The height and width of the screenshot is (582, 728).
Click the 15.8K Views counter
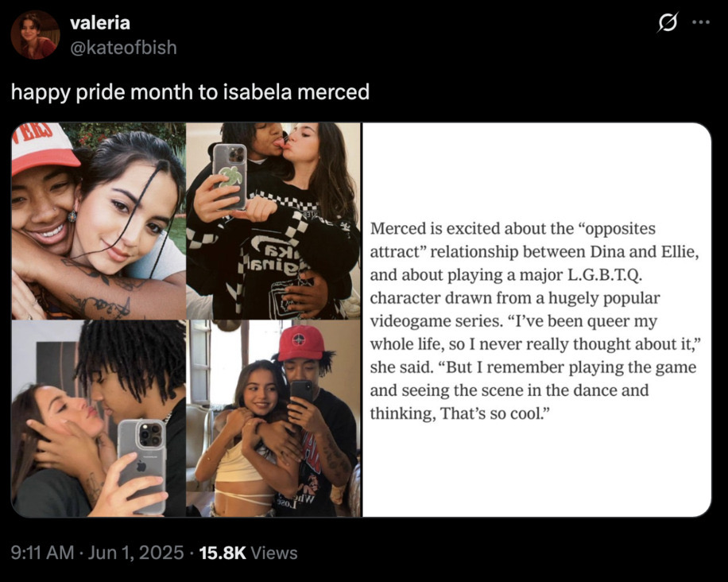pos(248,553)
